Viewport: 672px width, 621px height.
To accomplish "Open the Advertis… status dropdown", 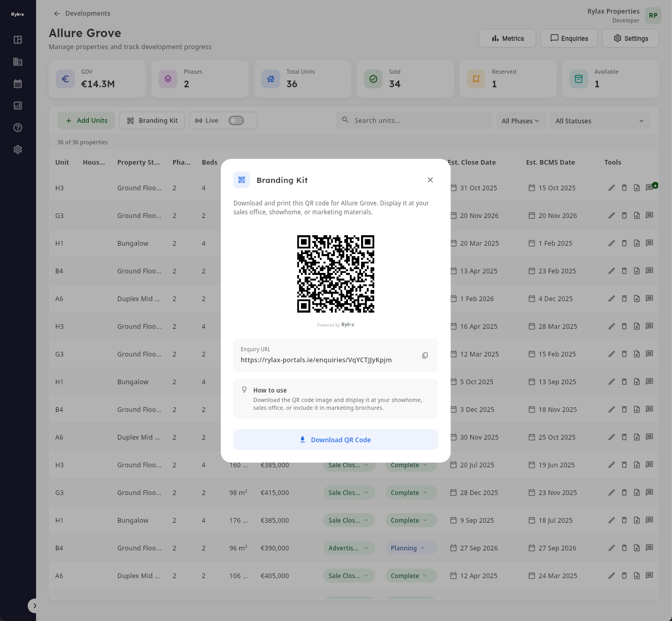I will (x=349, y=548).
